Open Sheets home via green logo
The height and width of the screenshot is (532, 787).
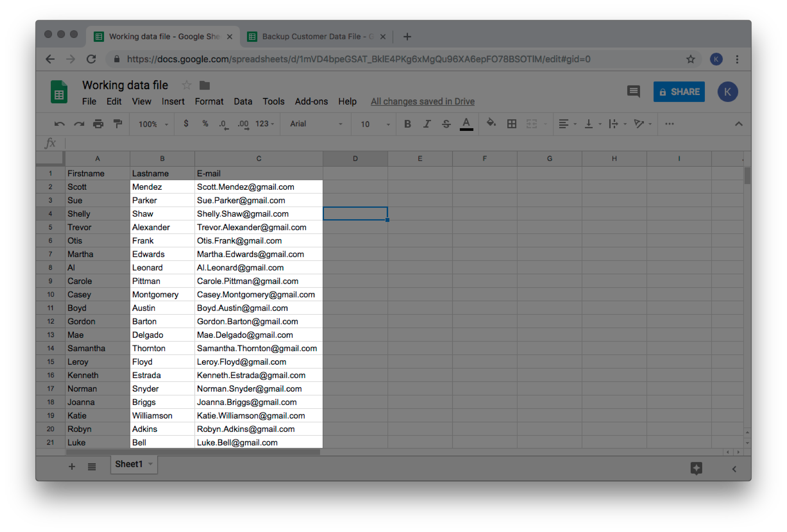coord(59,92)
